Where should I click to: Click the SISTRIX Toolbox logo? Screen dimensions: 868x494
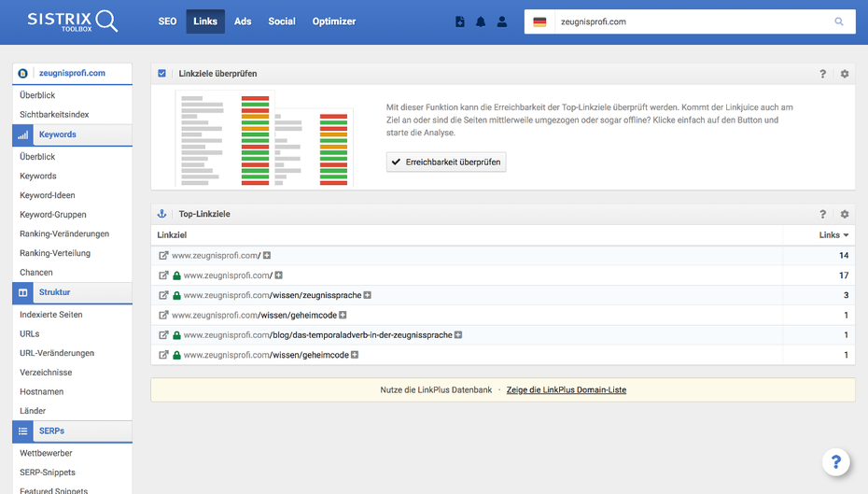[73, 21]
